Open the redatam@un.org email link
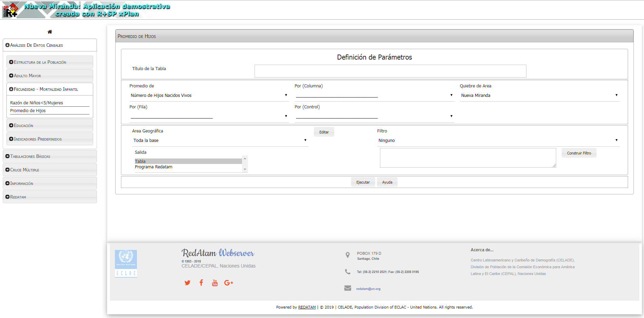The width and height of the screenshot is (644, 318). click(368, 289)
